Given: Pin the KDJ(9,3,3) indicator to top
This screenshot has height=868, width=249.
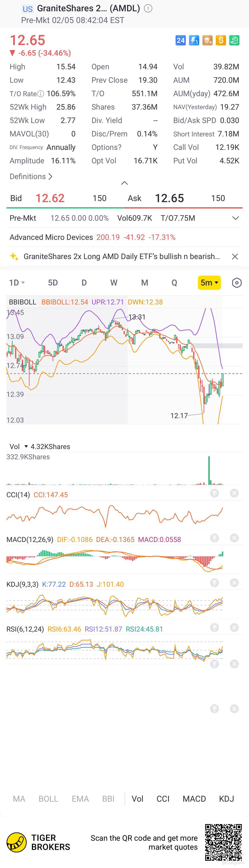Looking at the screenshot, I should [215, 583].
